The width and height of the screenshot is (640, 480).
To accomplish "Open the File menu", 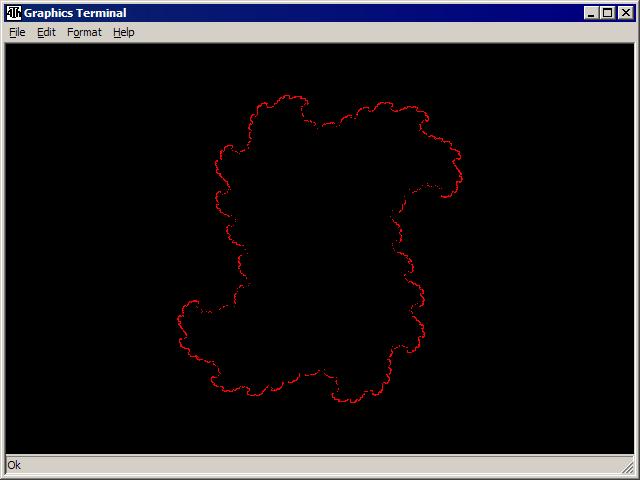I will pyautogui.click(x=17, y=32).
